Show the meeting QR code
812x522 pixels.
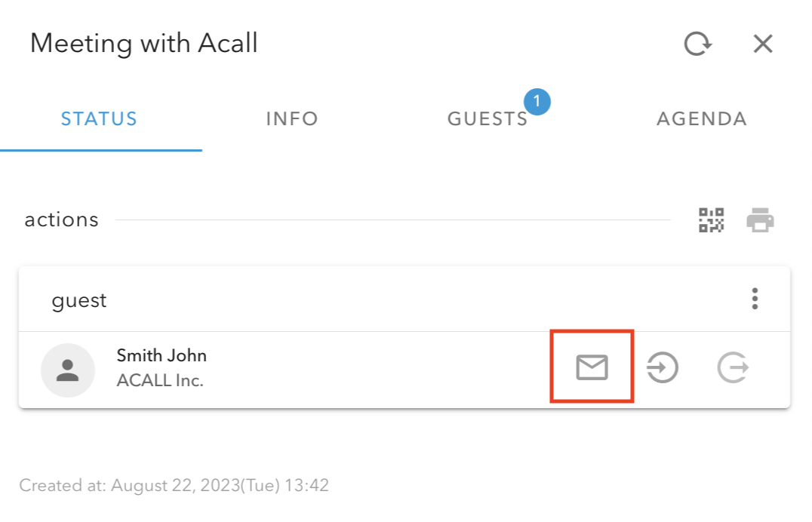(x=711, y=220)
